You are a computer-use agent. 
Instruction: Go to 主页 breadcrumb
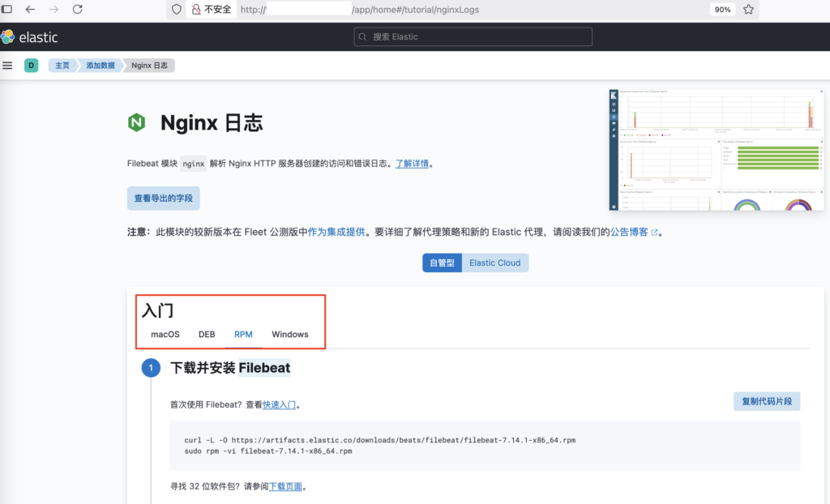click(62, 66)
